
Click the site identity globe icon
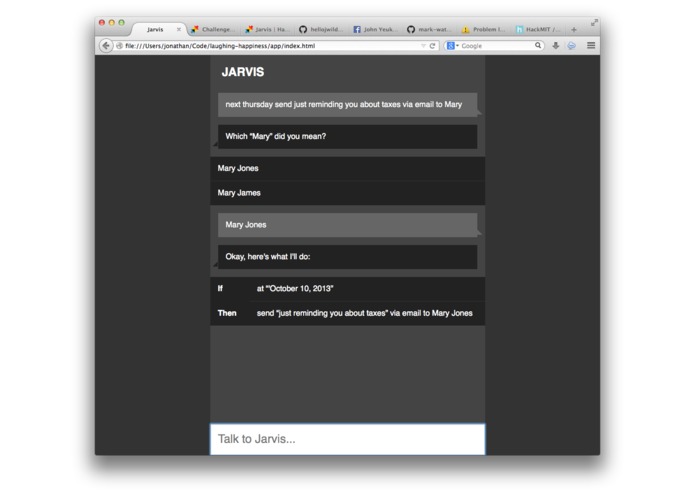(x=119, y=46)
